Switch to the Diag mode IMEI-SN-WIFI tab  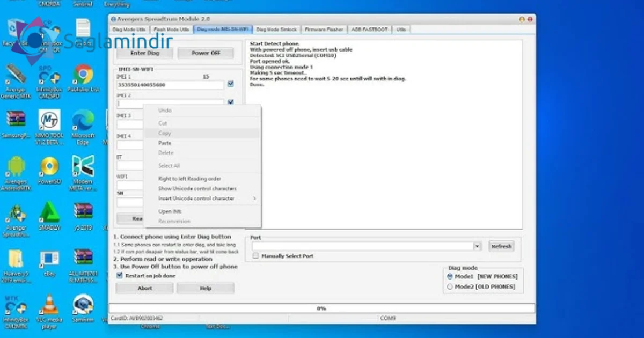[223, 30]
